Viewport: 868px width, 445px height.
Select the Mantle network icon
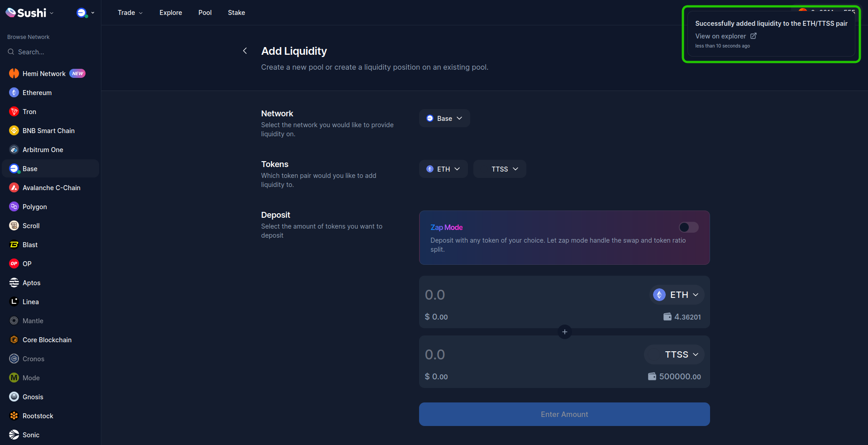[14, 321]
